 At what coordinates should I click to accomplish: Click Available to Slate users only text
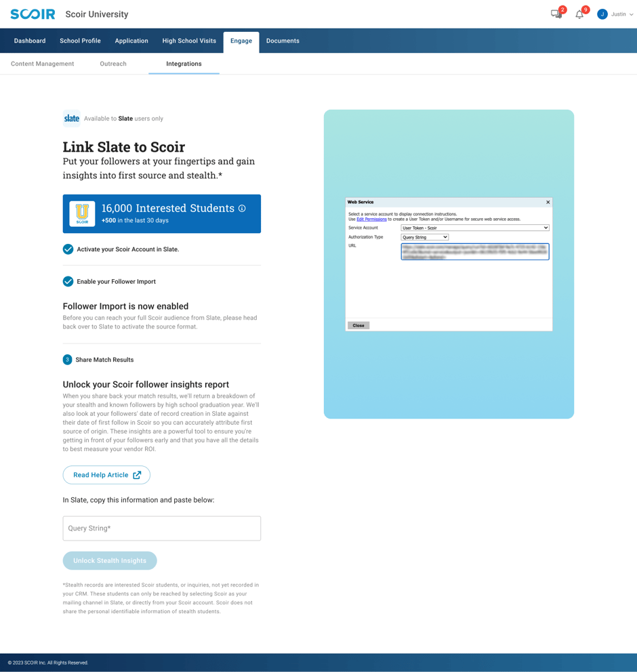pyautogui.click(x=123, y=119)
